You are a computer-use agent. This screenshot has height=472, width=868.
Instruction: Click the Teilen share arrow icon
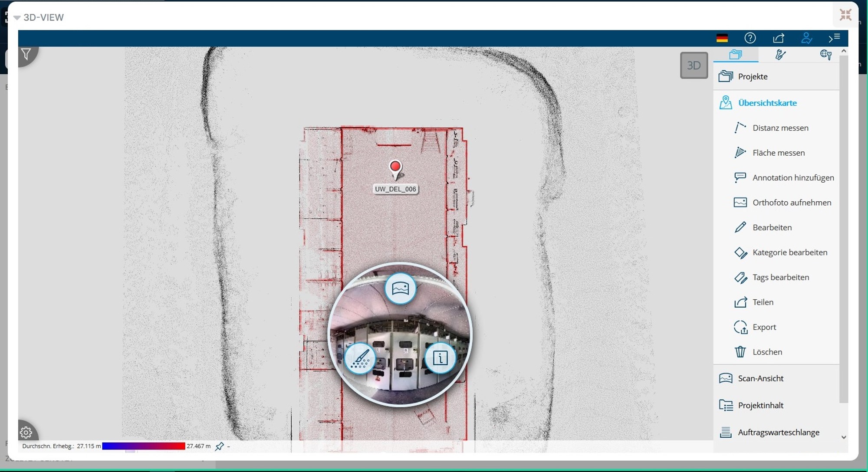[740, 302]
